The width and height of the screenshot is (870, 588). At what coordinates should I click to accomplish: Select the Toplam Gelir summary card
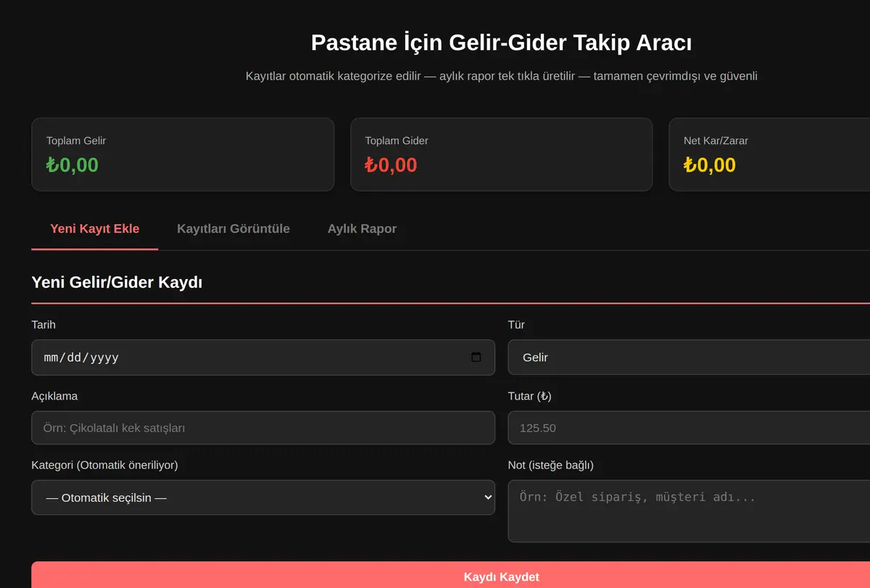[x=183, y=154]
